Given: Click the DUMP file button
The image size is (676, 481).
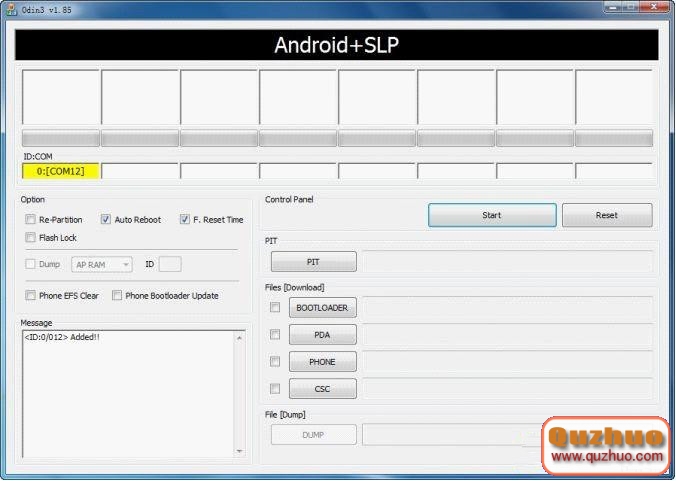Looking at the screenshot, I should click(313, 435).
